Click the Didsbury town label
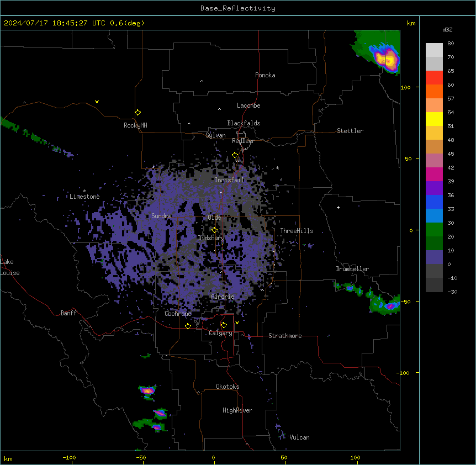This screenshot has height=465, width=476. [x=211, y=238]
